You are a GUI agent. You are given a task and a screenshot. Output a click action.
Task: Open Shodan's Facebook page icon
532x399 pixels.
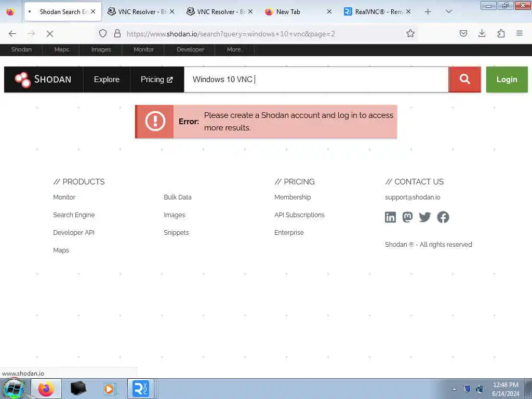tap(443, 217)
